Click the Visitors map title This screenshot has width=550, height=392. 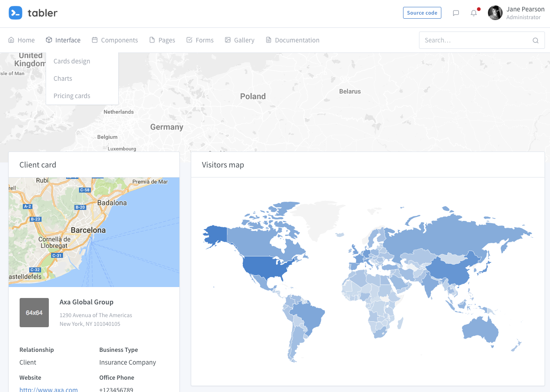[x=223, y=165]
